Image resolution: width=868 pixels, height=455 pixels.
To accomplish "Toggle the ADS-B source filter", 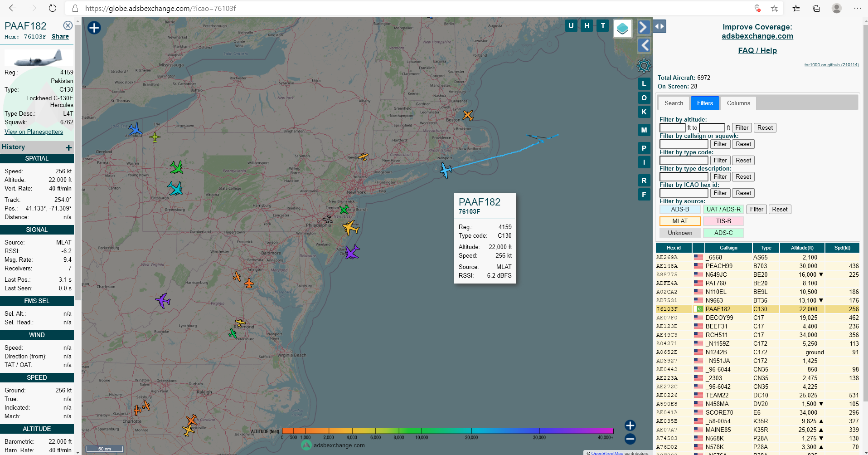I will coord(680,210).
